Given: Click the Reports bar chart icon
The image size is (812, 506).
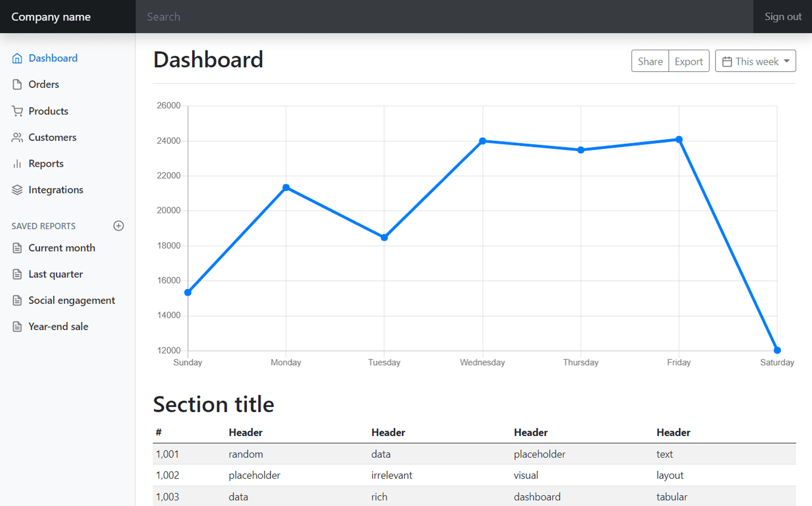Looking at the screenshot, I should (17, 164).
